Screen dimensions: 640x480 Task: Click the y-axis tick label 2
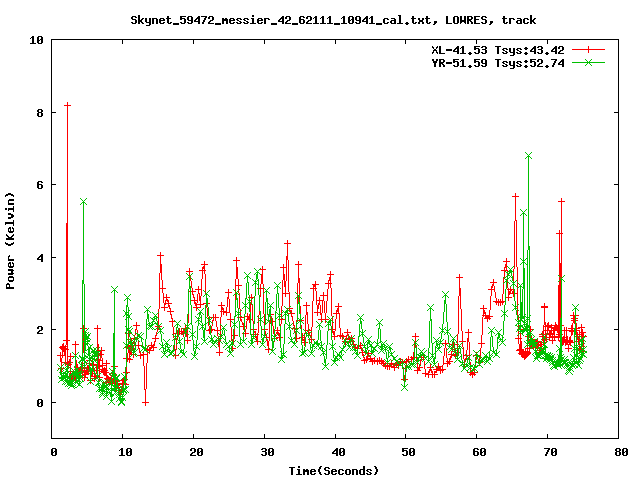pos(40,330)
